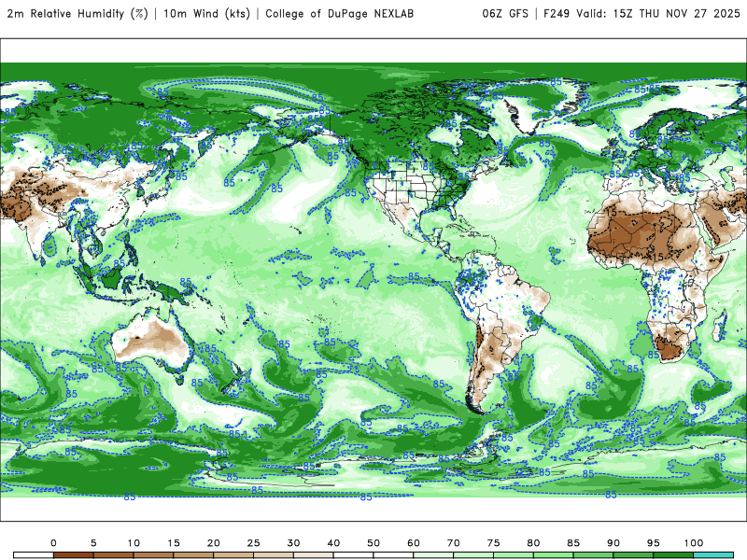
Task: Click the legend value label "95"
Action: pyautogui.click(x=654, y=543)
